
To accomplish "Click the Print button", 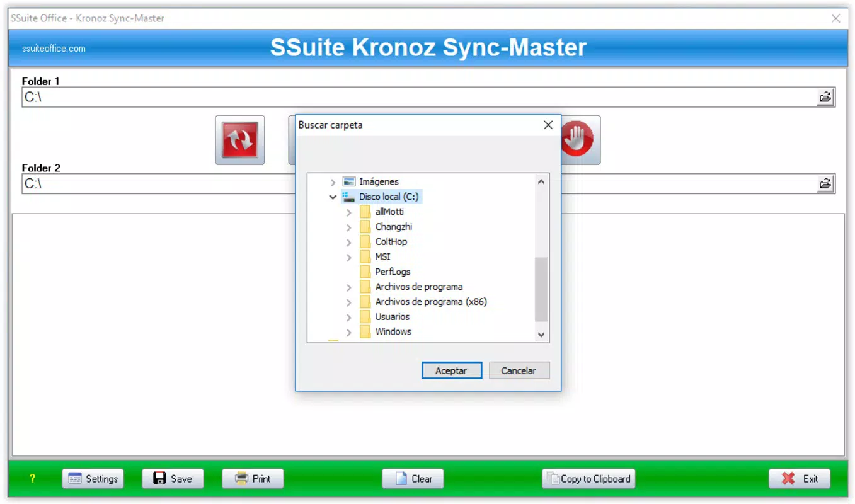I will click(x=253, y=479).
